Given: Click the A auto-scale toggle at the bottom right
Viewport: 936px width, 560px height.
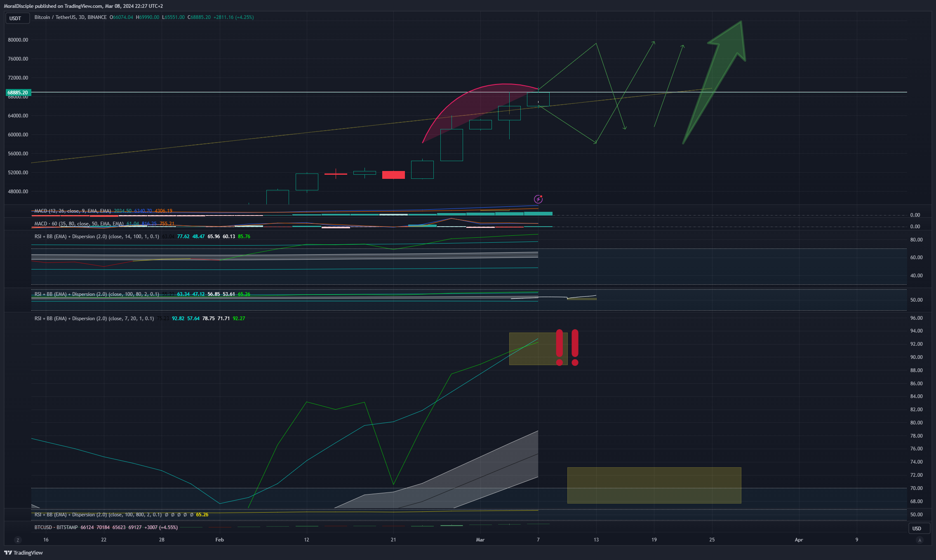Looking at the screenshot, I should pos(920,540).
